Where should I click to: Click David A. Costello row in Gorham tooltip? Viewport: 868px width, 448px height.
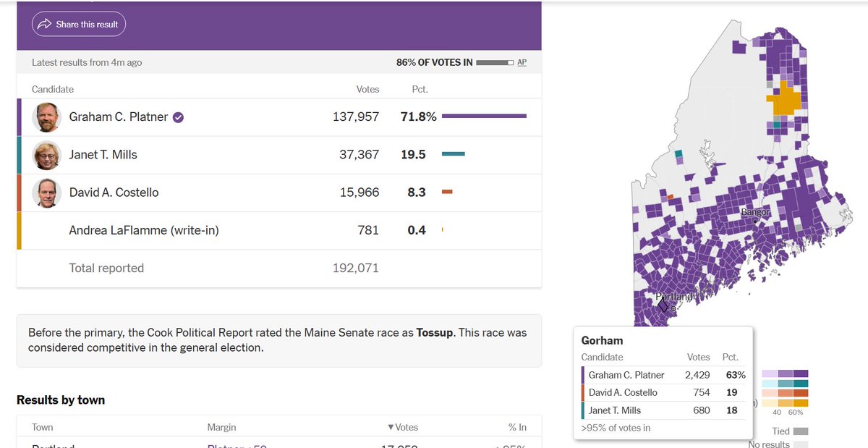coord(663,392)
